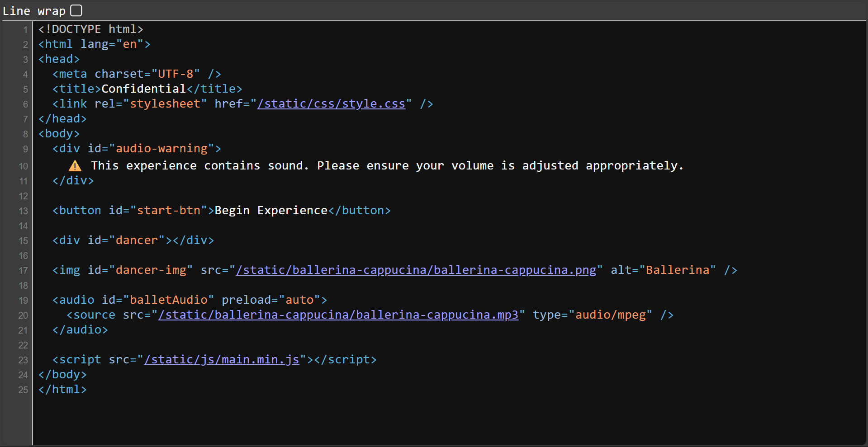This screenshot has width=868, height=447.
Task: Click the 'Confidential' title text
Action: coord(144,89)
